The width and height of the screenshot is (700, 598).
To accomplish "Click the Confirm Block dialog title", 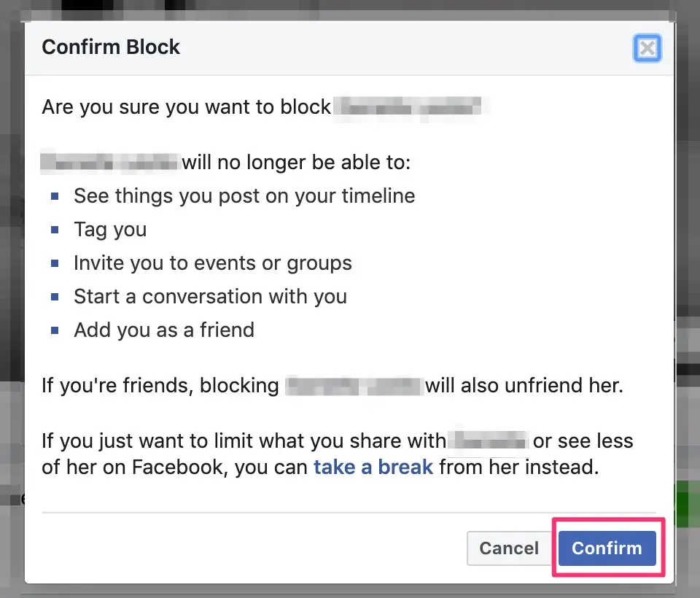I will pos(111,47).
